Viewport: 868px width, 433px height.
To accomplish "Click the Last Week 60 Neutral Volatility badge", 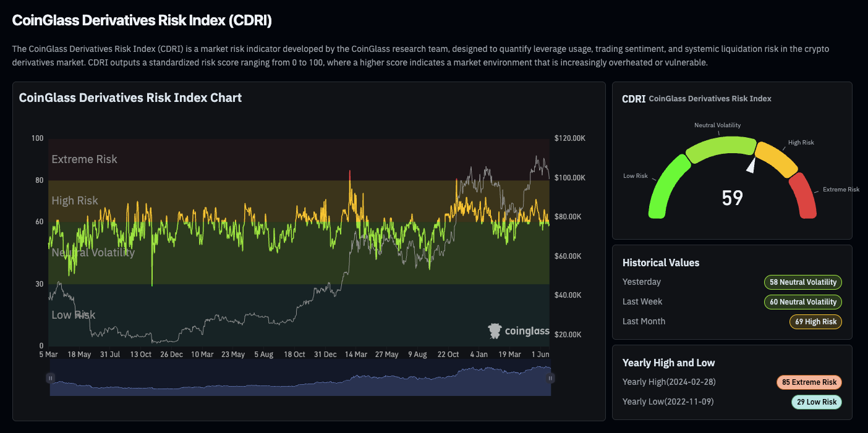I will coord(802,302).
